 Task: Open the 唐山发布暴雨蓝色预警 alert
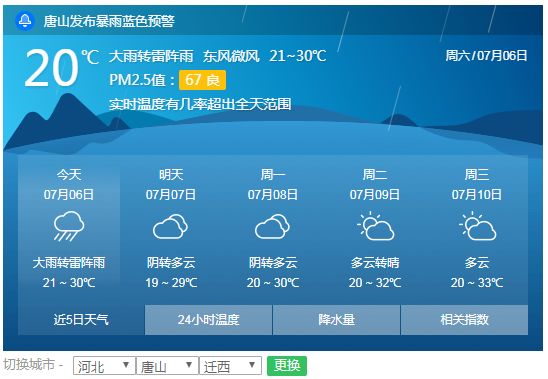tap(109, 21)
